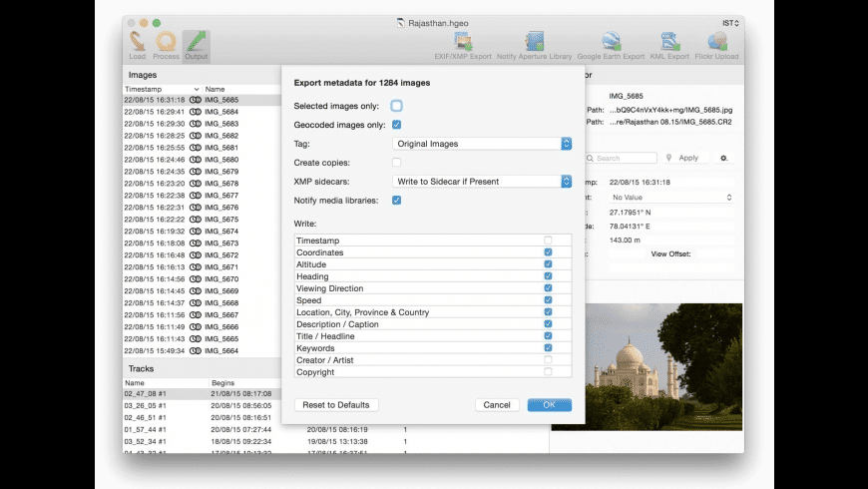Click the Flickr Upload icon
Viewport: 868px width, 489px height.
716,44
